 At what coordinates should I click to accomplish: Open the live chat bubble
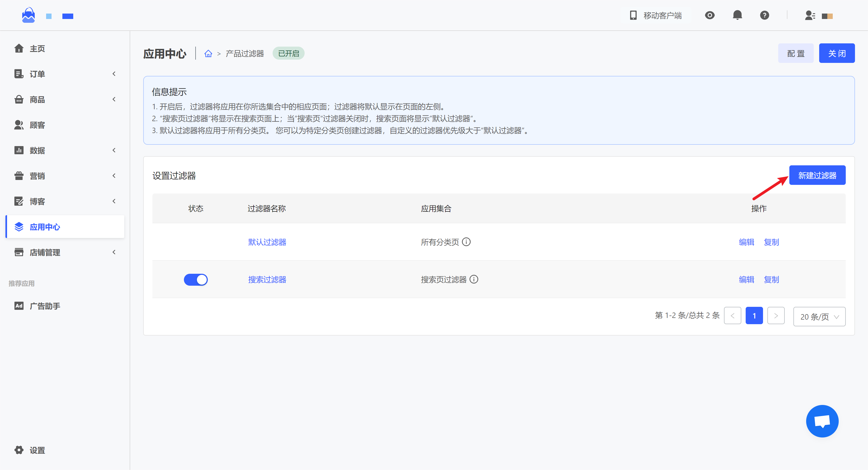point(822,421)
